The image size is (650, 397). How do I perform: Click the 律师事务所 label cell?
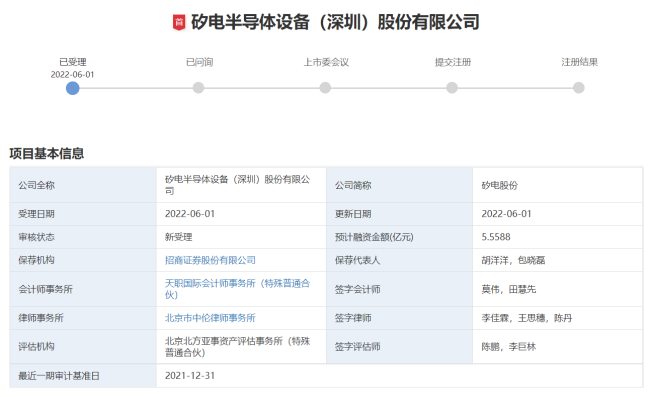coord(83,318)
